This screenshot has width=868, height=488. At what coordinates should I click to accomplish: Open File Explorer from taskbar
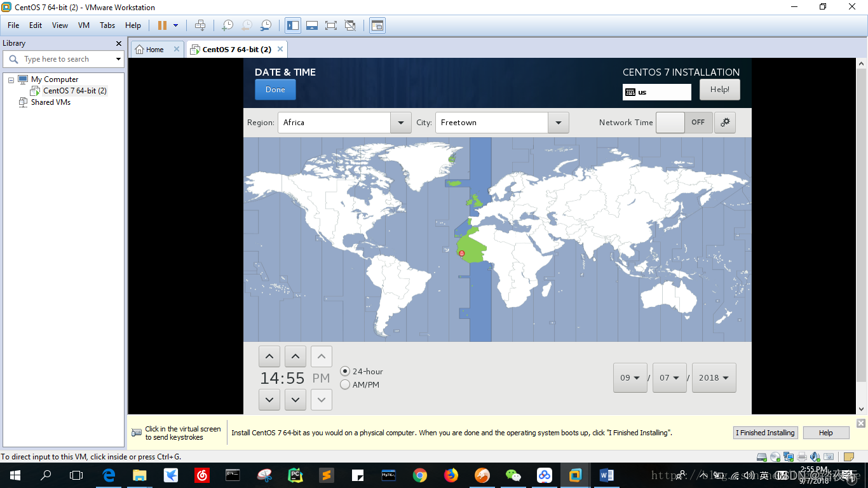[x=139, y=475]
